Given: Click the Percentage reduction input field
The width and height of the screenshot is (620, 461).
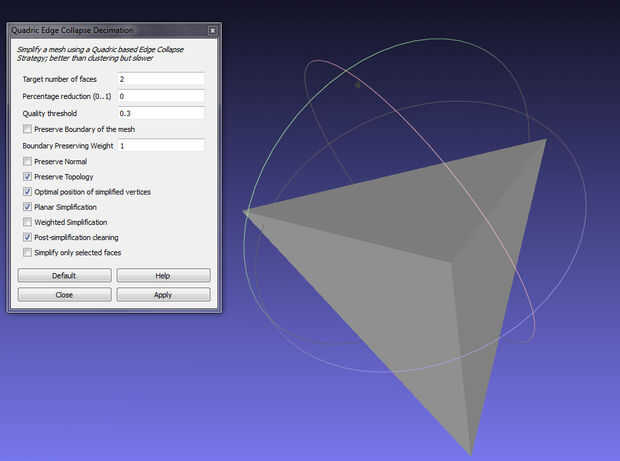Looking at the screenshot, I should coord(161,96).
